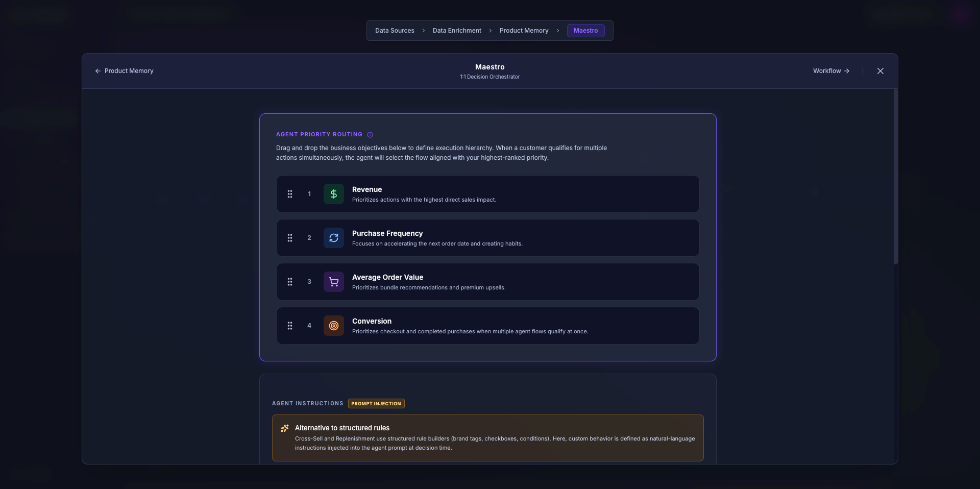Image resolution: width=980 pixels, height=489 pixels.
Task: Click the PROMPT INJECTION badge
Action: coord(376,404)
